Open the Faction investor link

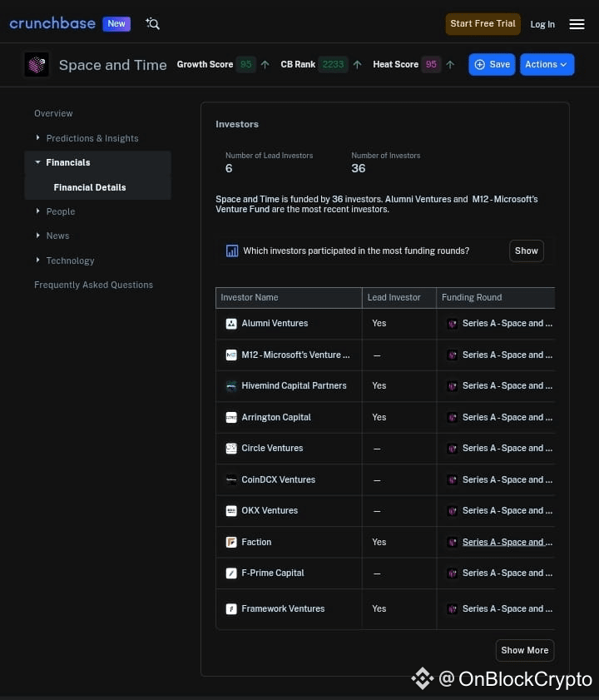(256, 542)
